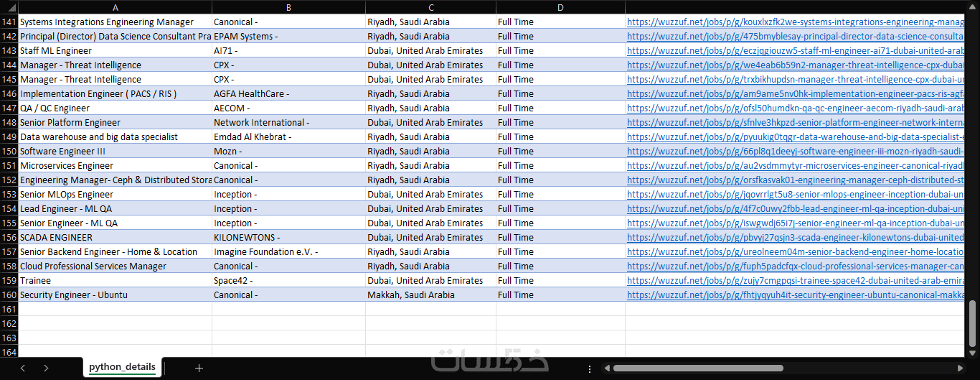Select company cell 'EPAM Systems -'
The height and width of the screenshot is (380, 980).
[289, 36]
